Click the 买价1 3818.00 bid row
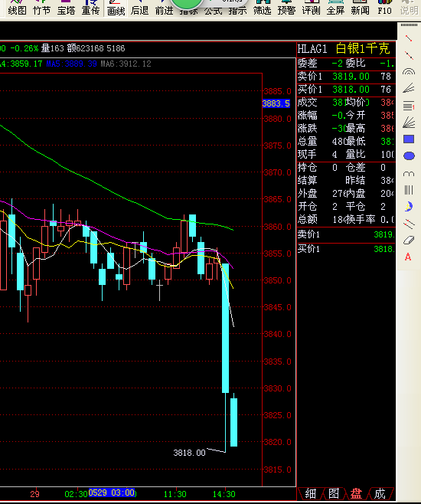This screenshot has width=421, height=504. click(x=346, y=90)
